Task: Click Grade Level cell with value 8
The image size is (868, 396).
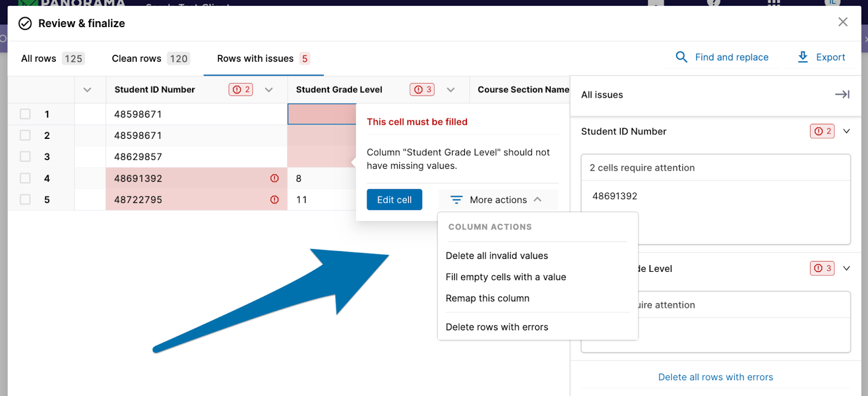Action: tap(322, 178)
